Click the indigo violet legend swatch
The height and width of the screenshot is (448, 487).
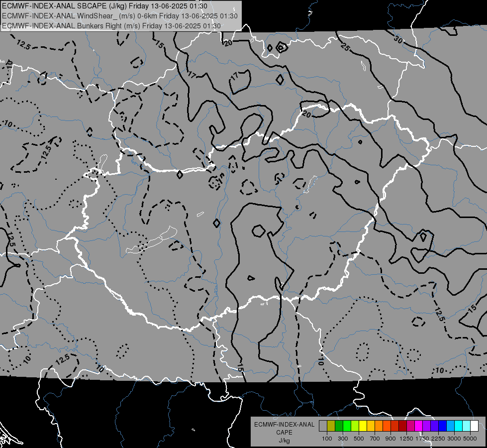point(434,426)
